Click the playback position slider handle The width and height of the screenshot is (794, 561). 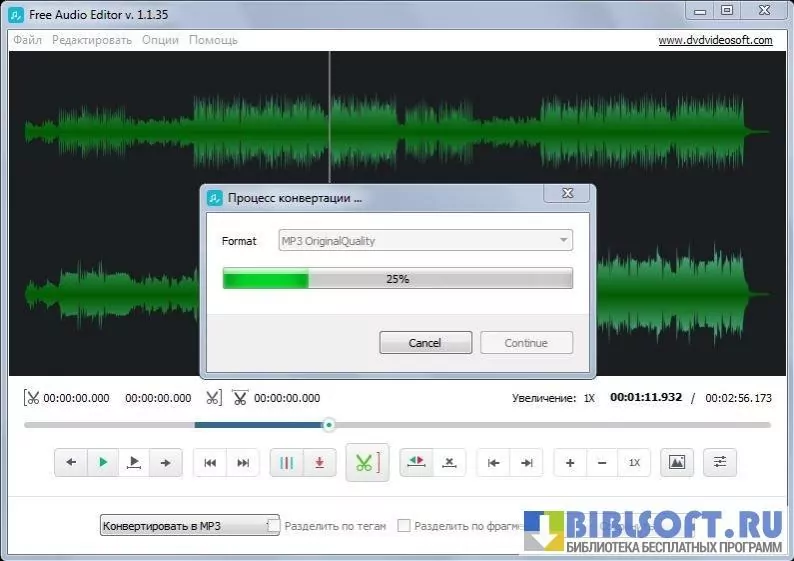[x=328, y=425]
